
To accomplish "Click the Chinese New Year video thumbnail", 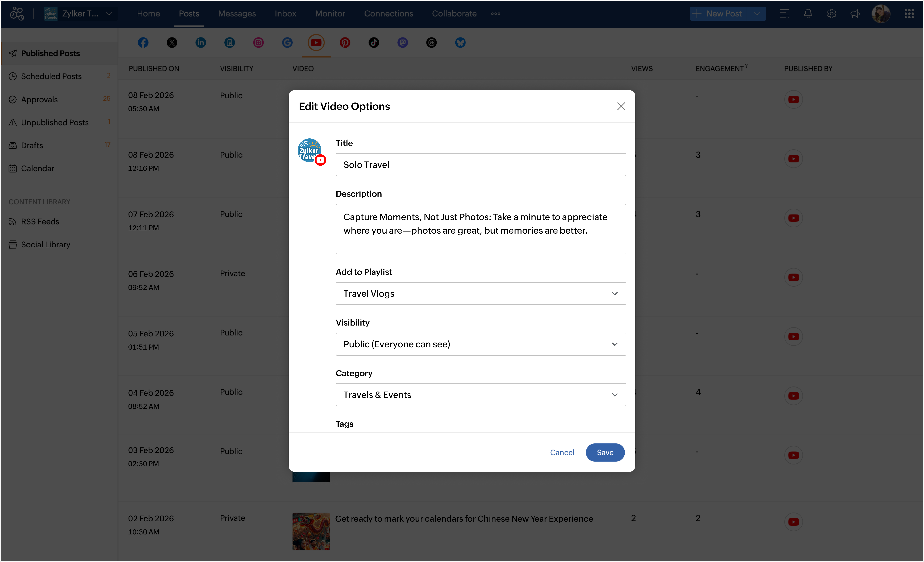I will pyautogui.click(x=311, y=531).
